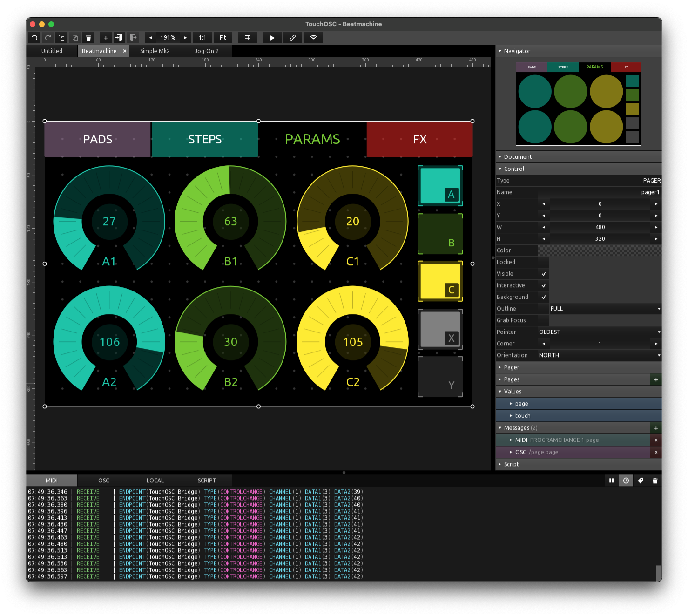Toggle timestamps with the clock icon
Screen dimensions: 688x616
click(x=626, y=480)
